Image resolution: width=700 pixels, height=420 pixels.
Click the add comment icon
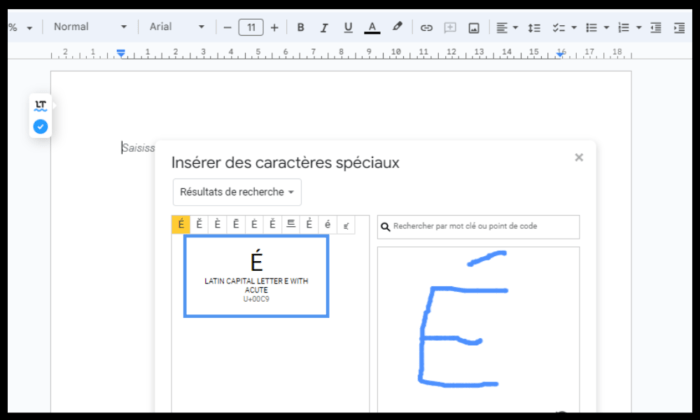point(450,28)
